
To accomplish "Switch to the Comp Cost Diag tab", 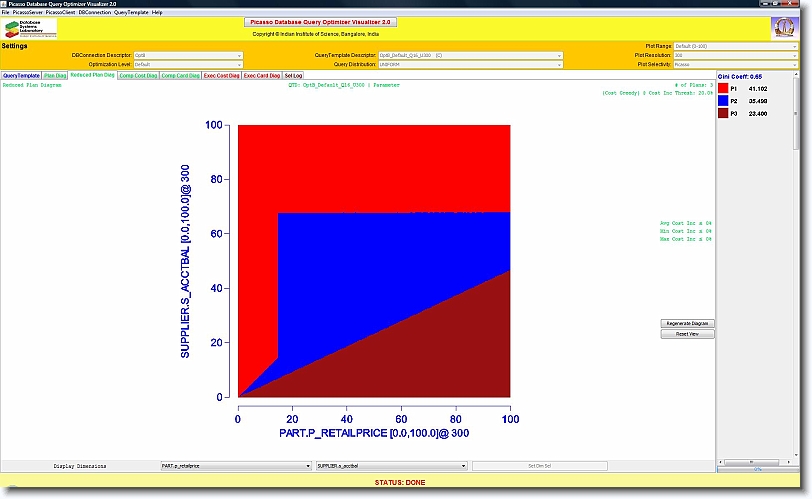I will click(x=138, y=75).
